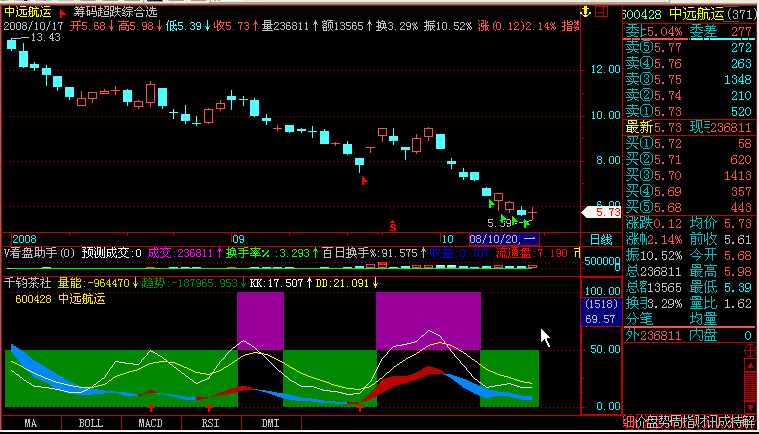Screen dimensions: 759x434
Task: Click the 卖② 5.74 sell order row
Action: tap(688, 95)
